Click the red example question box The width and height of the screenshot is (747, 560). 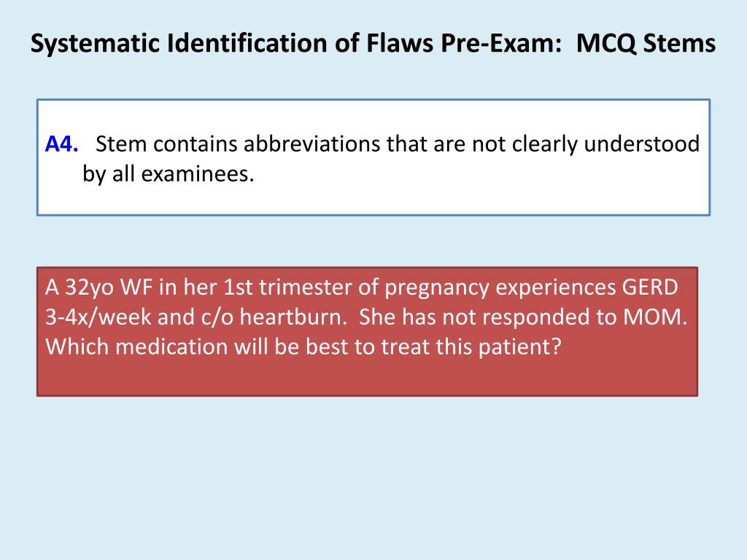click(368, 332)
